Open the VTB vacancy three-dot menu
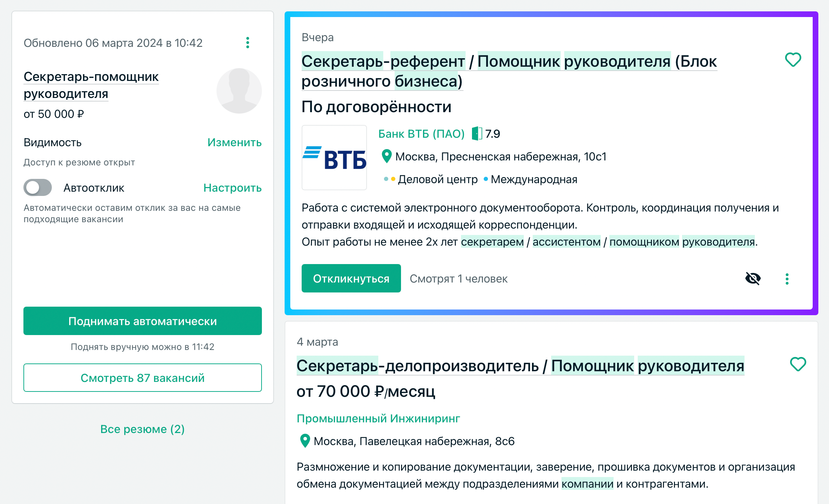This screenshot has width=829, height=504. tap(787, 279)
